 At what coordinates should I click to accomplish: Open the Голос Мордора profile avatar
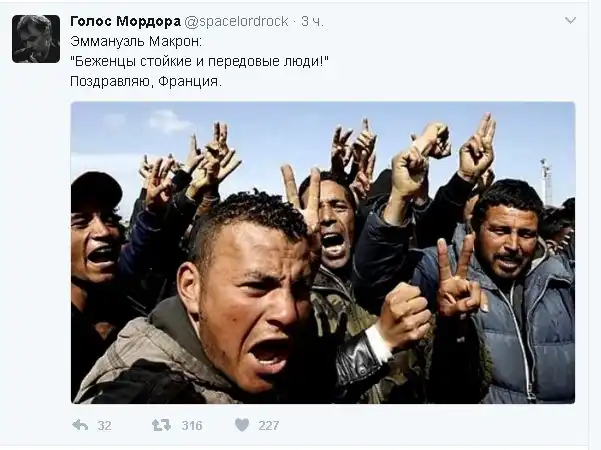(x=36, y=39)
